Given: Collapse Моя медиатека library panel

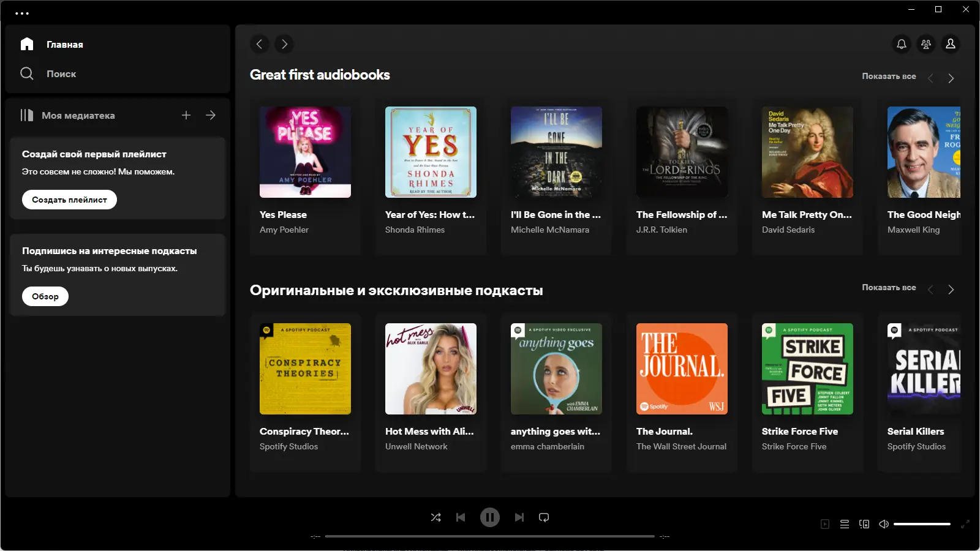Looking at the screenshot, I should coord(67,115).
